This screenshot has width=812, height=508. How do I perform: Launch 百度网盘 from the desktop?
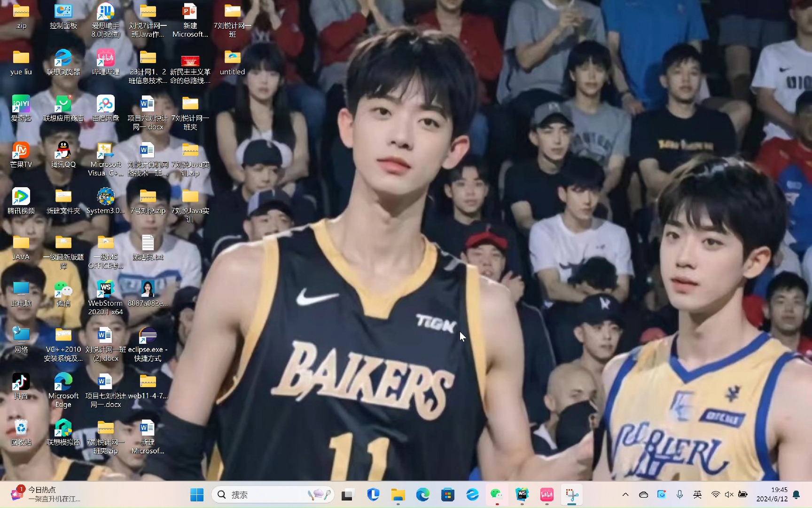(x=105, y=109)
